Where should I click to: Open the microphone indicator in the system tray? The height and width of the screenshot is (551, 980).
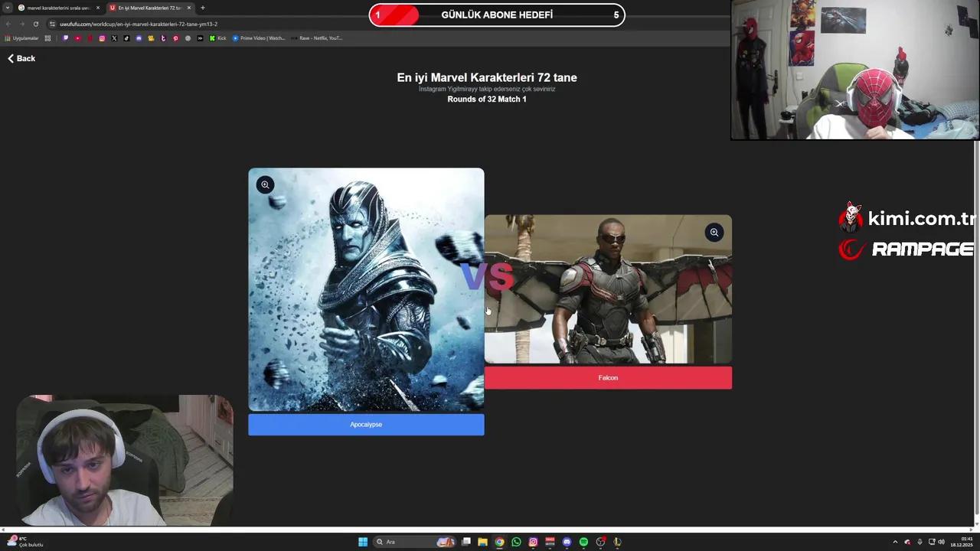(x=920, y=541)
